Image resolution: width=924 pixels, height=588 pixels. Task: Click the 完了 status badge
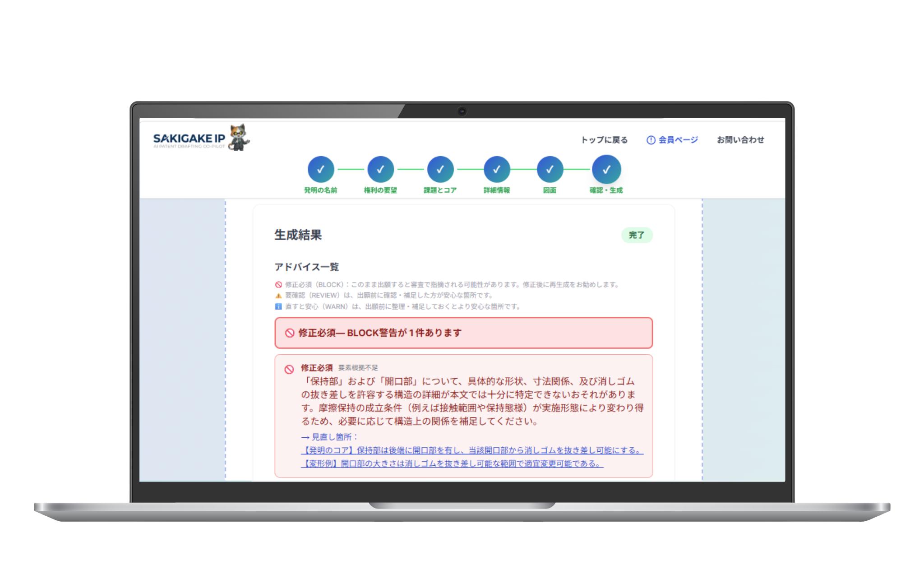637,235
